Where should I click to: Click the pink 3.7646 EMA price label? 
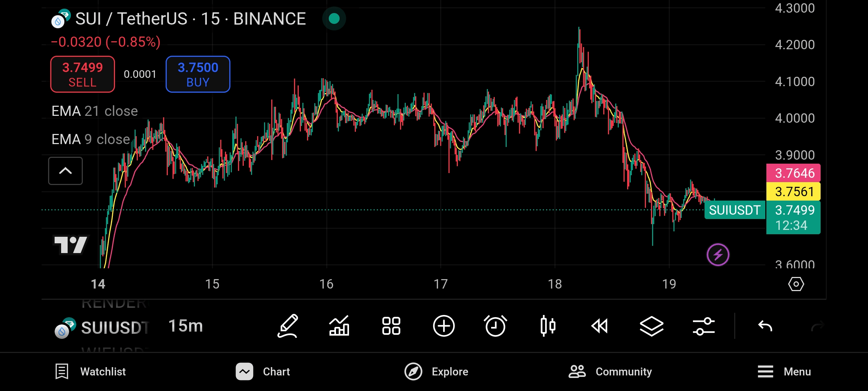point(793,173)
